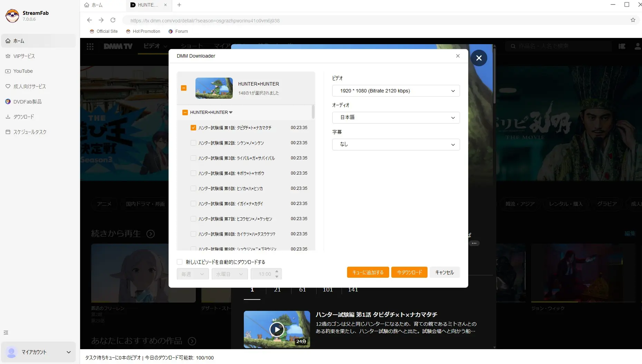Reload the page with refresh icon
642x364 pixels.
113,20
